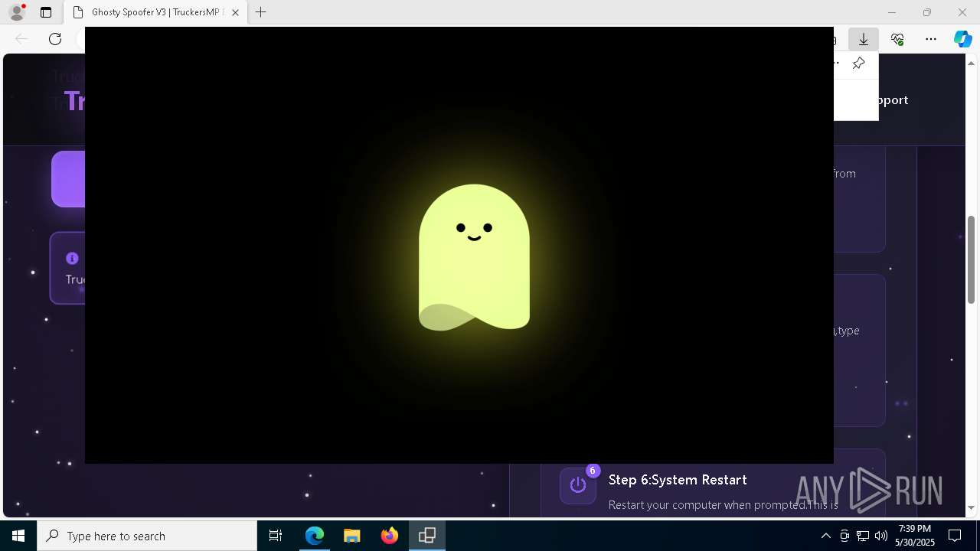The height and width of the screenshot is (551, 980).
Task: Open the Copilot sidebar icon
Action: coord(962,39)
